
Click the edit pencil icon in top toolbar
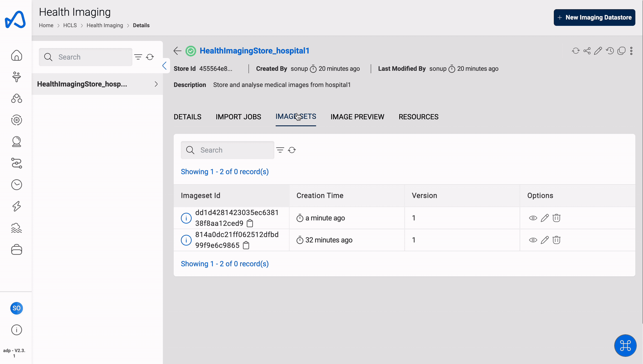tap(598, 51)
